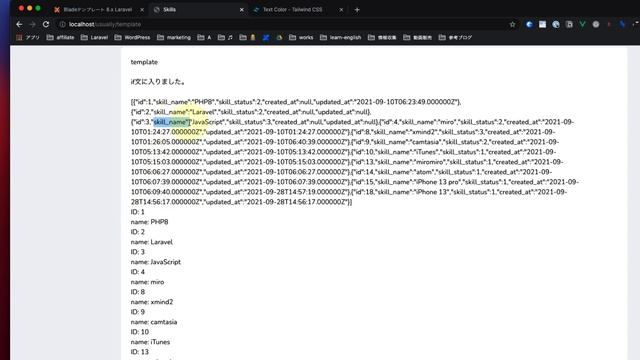
Task: Open the Laravel bookmark folder
Action: [94, 38]
